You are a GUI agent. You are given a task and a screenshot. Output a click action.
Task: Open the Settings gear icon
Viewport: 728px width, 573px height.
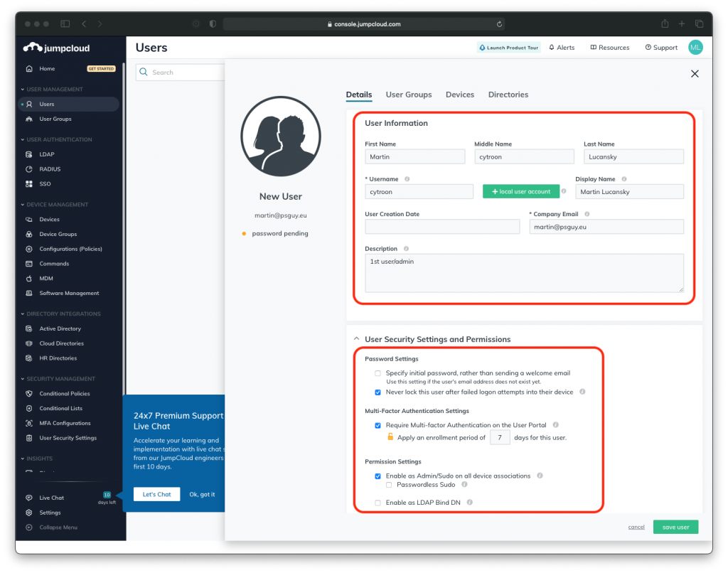click(x=29, y=513)
